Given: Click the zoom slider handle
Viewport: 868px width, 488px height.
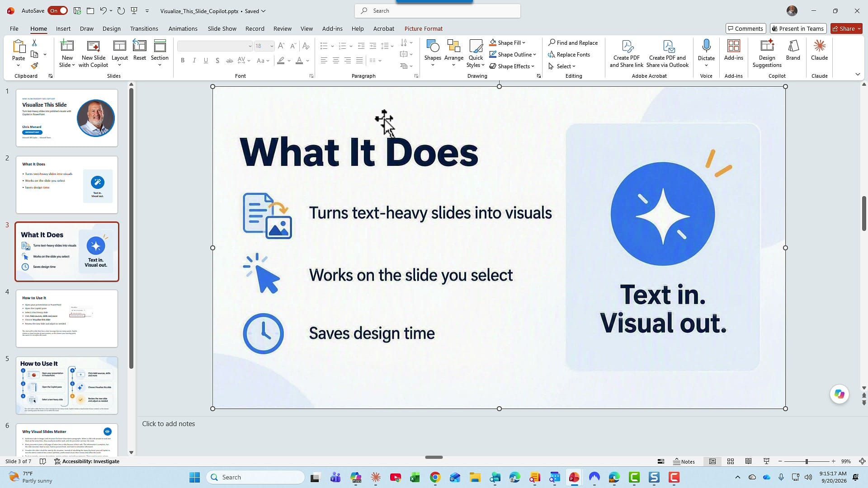Looking at the screenshot, I should pyautogui.click(x=806, y=461).
